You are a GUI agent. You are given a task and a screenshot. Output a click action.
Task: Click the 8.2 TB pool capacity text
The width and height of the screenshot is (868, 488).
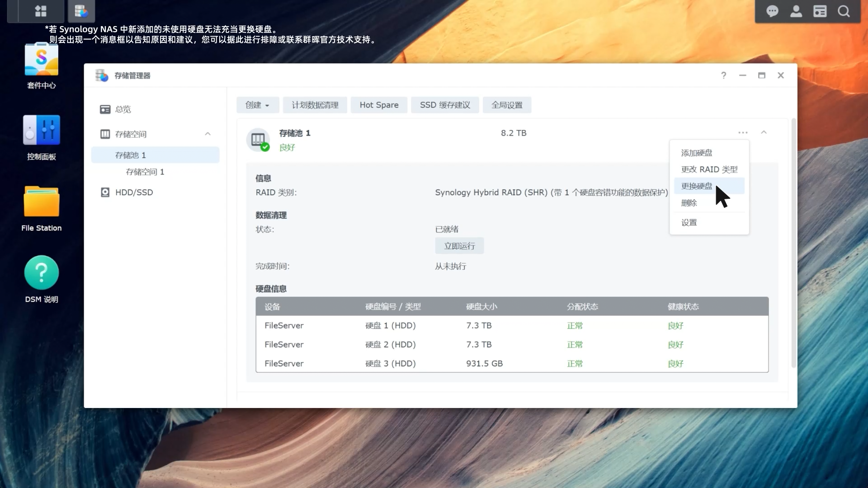tap(514, 133)
